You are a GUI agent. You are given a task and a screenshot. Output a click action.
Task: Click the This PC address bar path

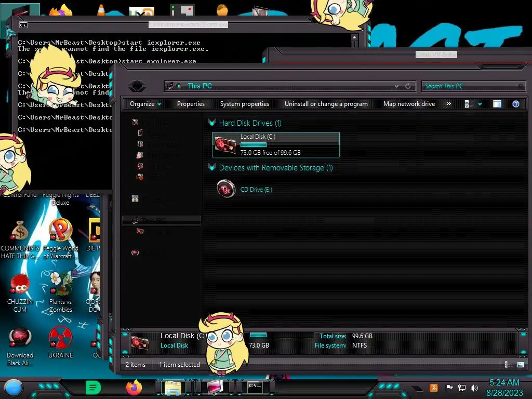pyautogui.click(x=199, y=86)
